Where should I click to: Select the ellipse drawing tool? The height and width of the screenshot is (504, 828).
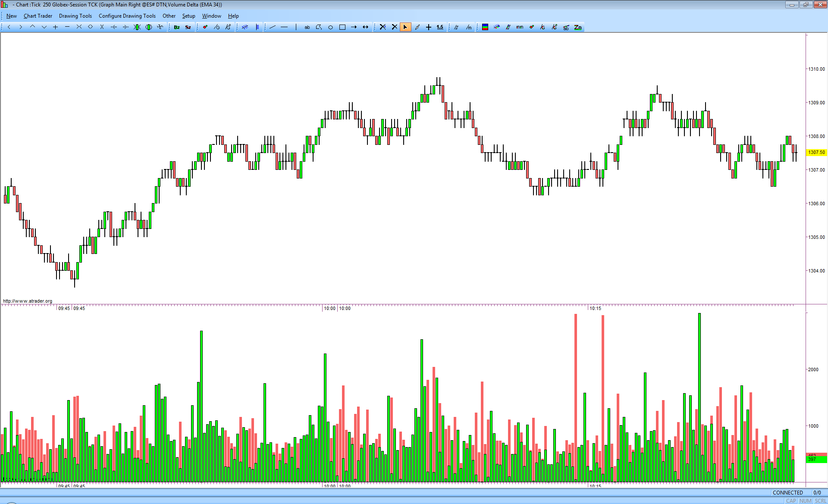(x=330, y=27)
